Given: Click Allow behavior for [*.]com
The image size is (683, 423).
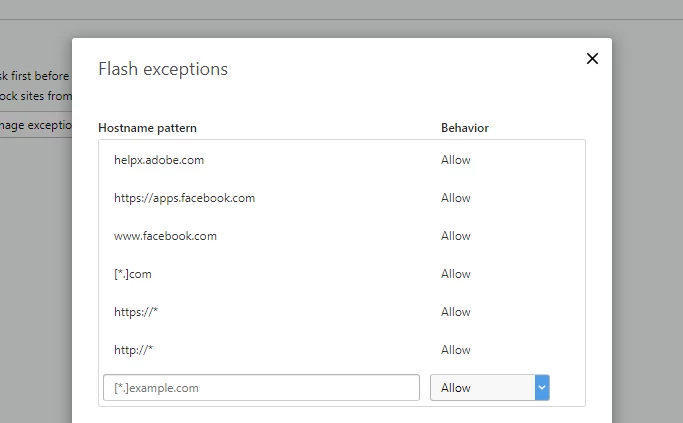Looking at the screenshot, I should click(456, 274).
